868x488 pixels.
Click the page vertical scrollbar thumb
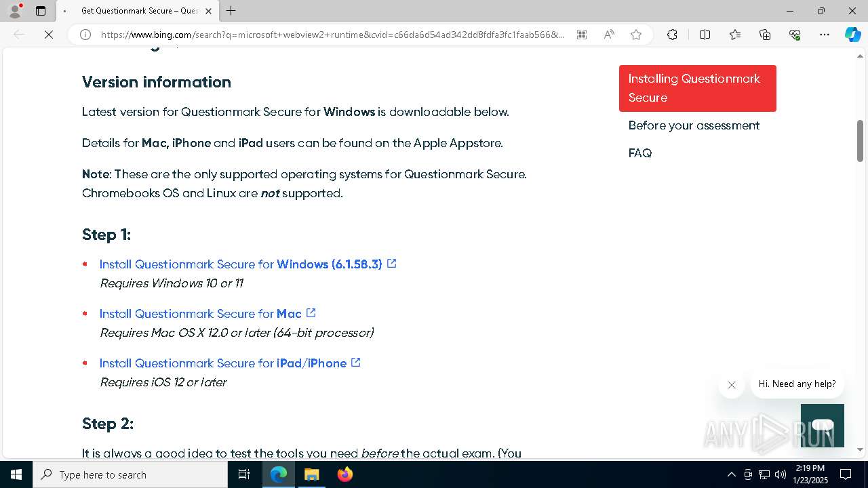click(860, 141)
